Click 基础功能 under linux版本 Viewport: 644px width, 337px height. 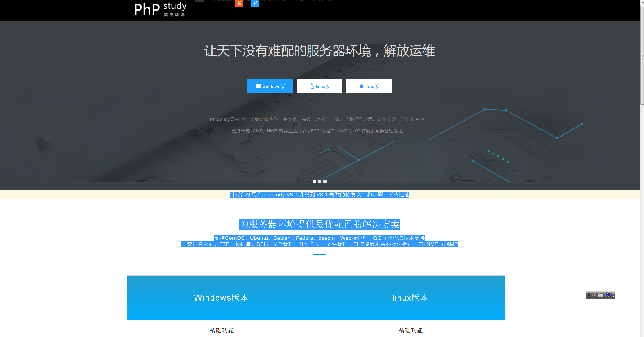point(410,330)
